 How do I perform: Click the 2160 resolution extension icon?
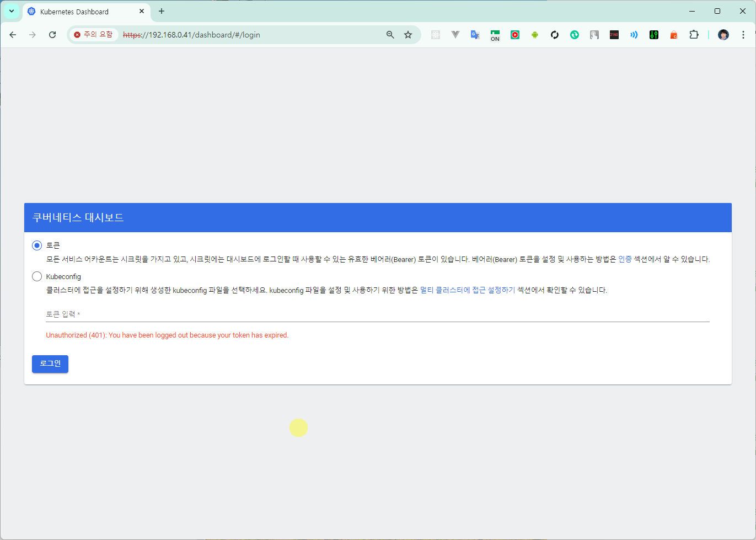(x=614, y=35)
